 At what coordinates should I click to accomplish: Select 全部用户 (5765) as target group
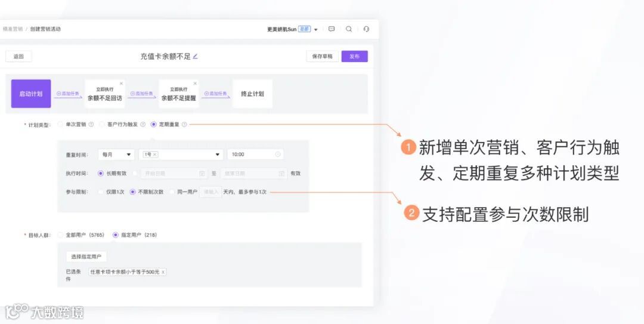pos(60,234)
